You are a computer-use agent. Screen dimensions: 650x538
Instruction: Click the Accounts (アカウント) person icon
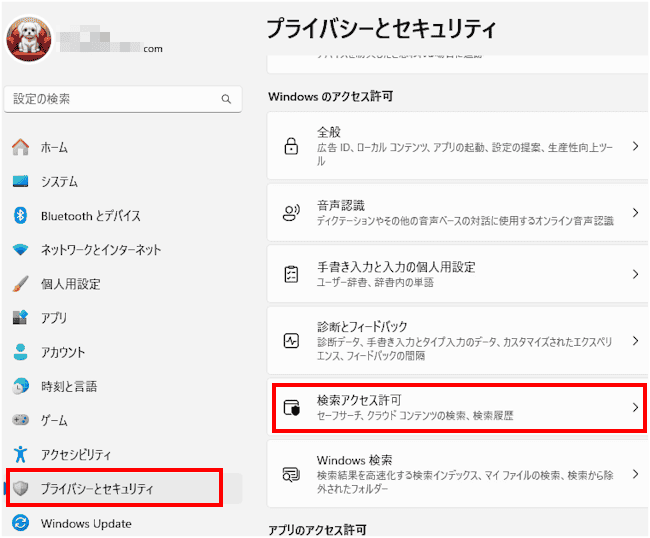(20, 352)
